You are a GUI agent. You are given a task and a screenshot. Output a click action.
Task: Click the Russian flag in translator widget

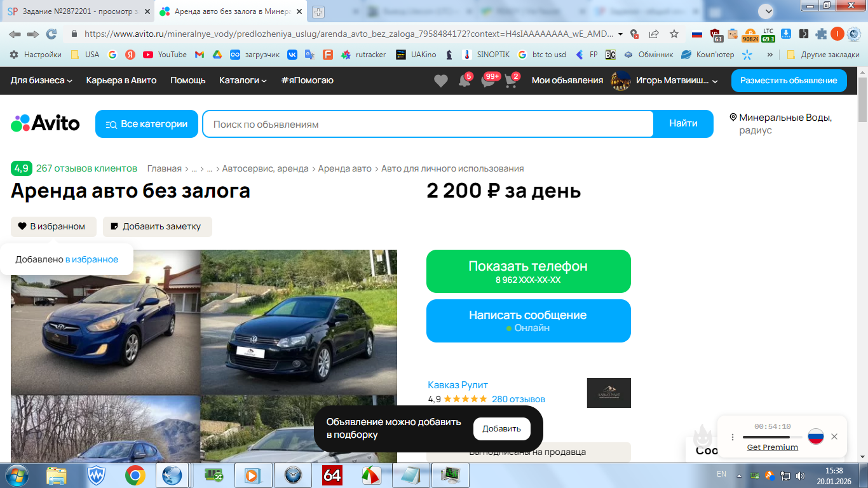[x=816, y=437]
